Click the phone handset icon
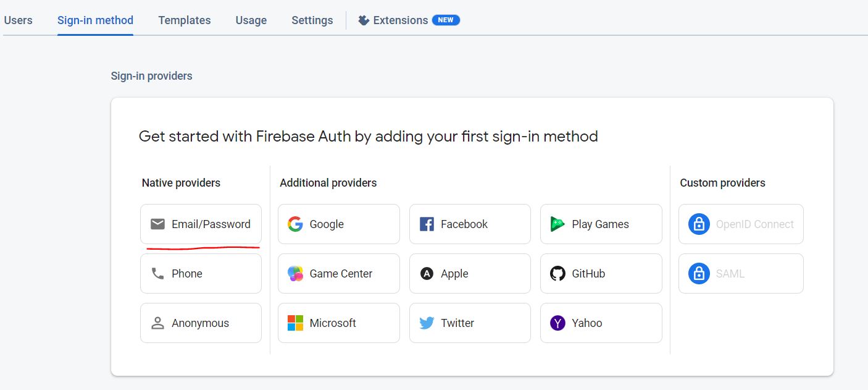 [x=157, y=273]
